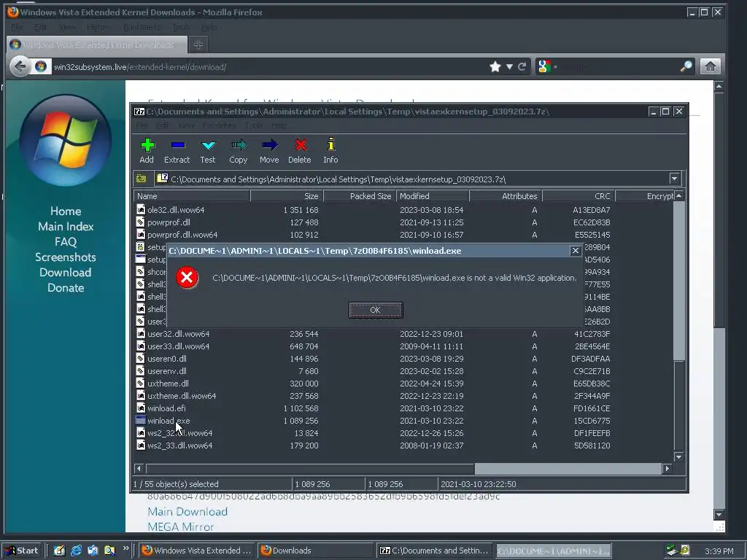Click the red Delete toolbar icon
The image size is (747, 560).
(x=300, y=150)
